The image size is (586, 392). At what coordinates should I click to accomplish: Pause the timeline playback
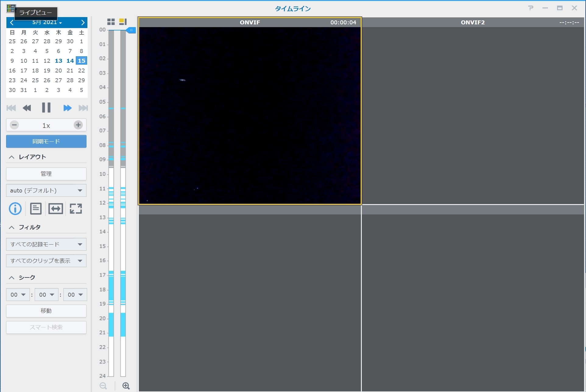[x=46, y=108]
